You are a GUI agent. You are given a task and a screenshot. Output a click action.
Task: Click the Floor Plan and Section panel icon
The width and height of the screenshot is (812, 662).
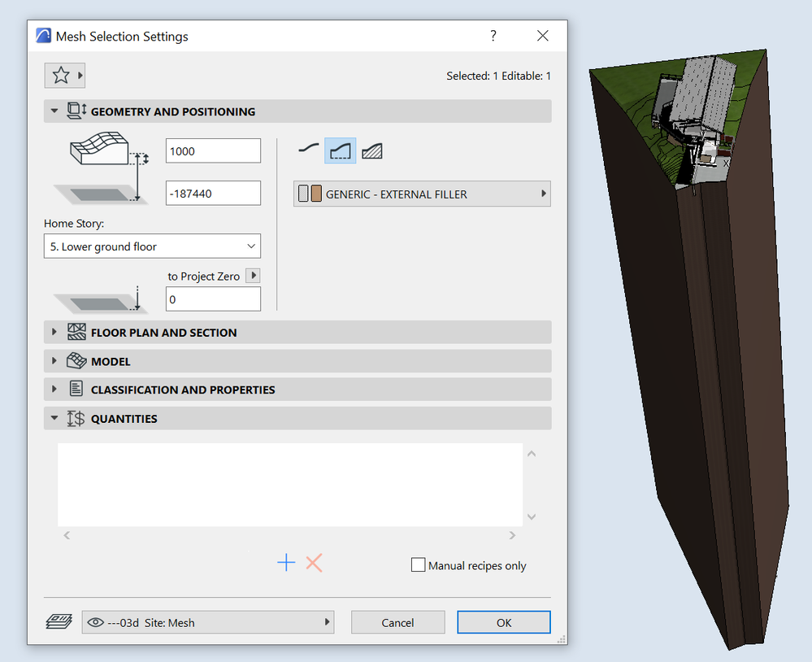pyautogui.click(x=76, y=332)
